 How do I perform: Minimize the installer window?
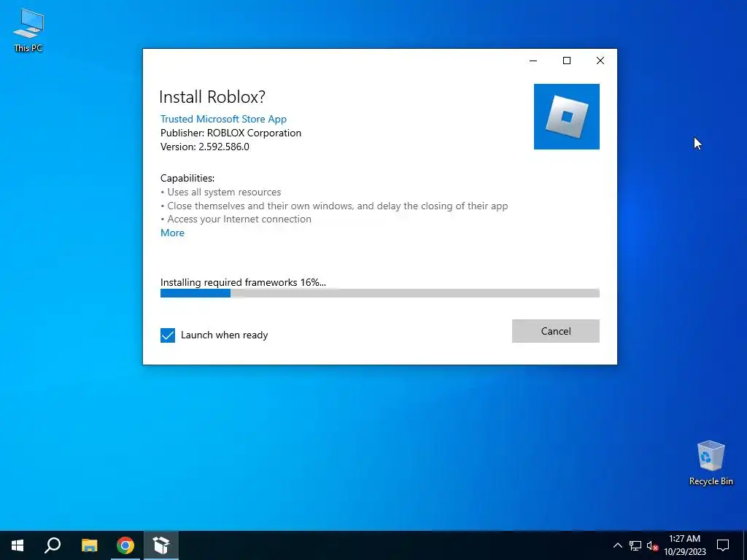pyautogui.click(x=533, y=61)
